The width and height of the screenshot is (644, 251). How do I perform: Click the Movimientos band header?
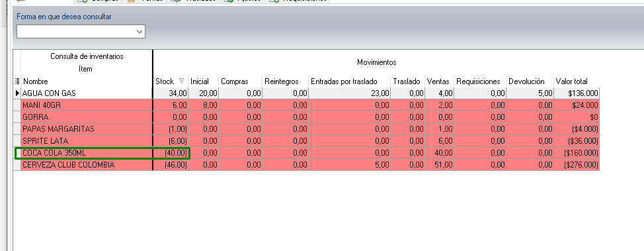tap(376, 62)
